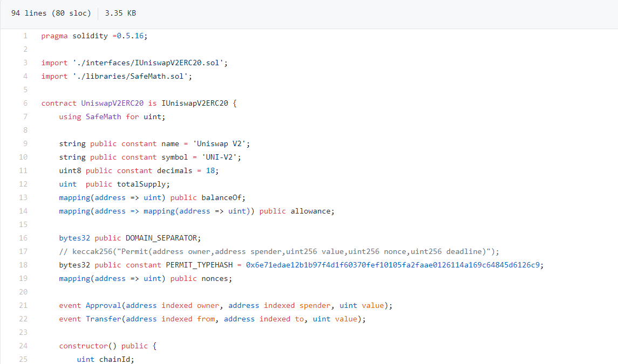Click line number 12 in the gutter
Image resolution: width=618 pixels, height=364 pixels.
(23, 184)
